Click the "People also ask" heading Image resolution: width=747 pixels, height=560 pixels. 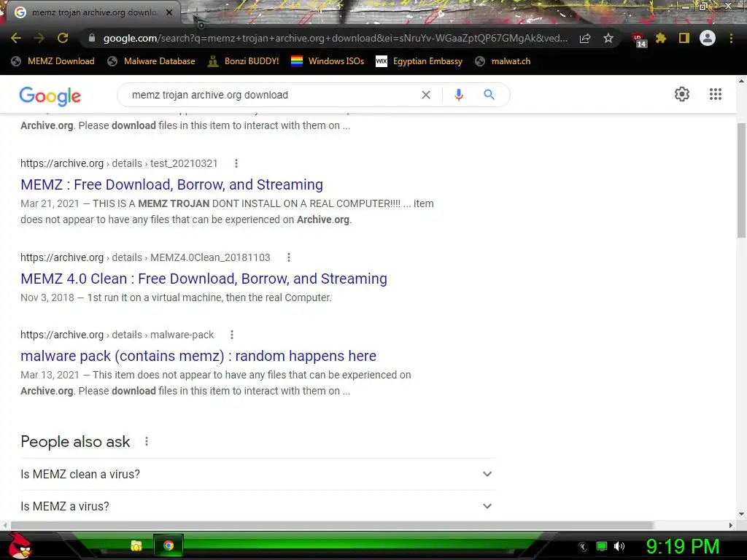pyautogui.click(x=75, y=441)
